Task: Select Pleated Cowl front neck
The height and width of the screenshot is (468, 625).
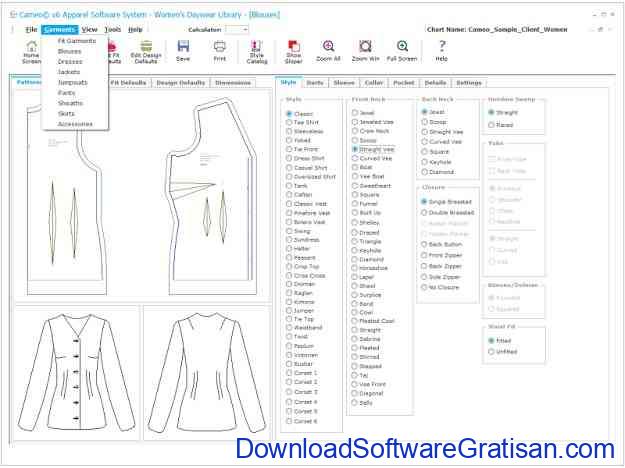Action: click(373, 321)
